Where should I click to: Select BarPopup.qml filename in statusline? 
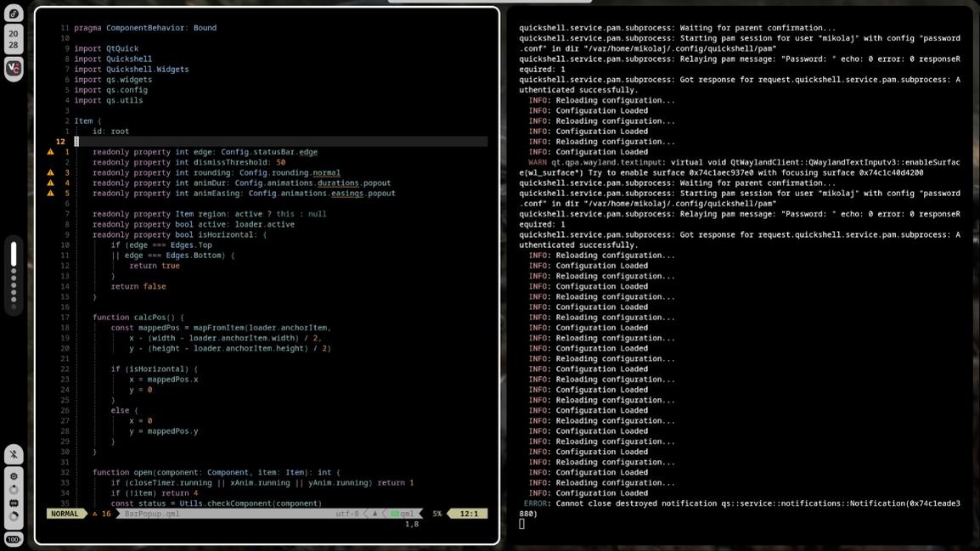pos(152,514)
